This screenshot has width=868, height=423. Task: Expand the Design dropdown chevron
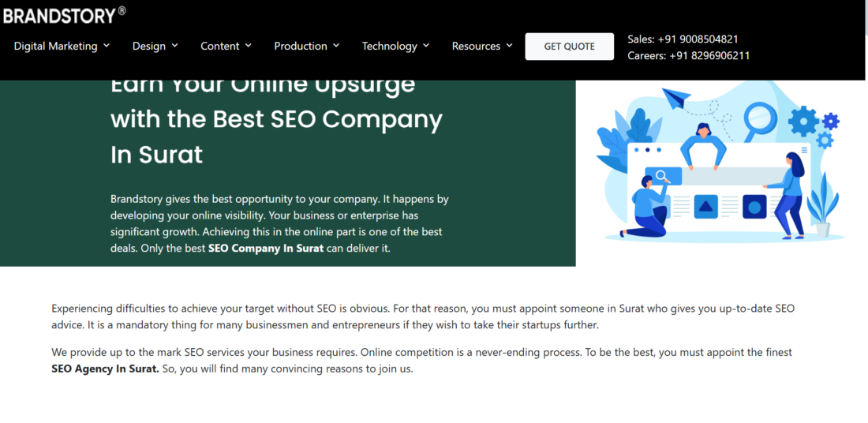click(175, 46)
